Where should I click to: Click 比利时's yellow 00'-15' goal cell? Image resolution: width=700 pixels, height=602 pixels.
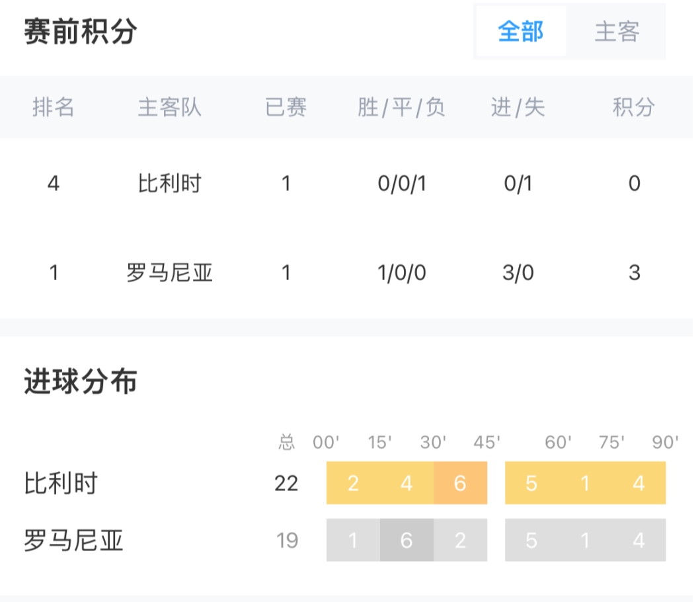[353, 483]
